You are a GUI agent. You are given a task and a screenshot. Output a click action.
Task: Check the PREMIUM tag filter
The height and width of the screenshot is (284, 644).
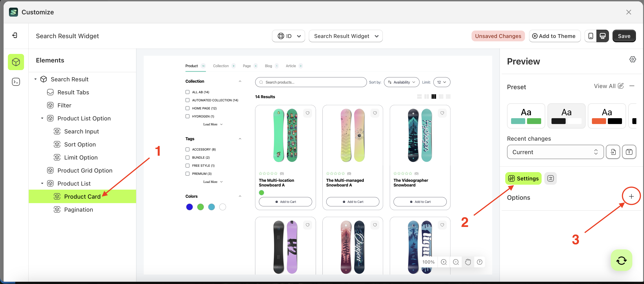pyautogui.click(x=187, y=173)
